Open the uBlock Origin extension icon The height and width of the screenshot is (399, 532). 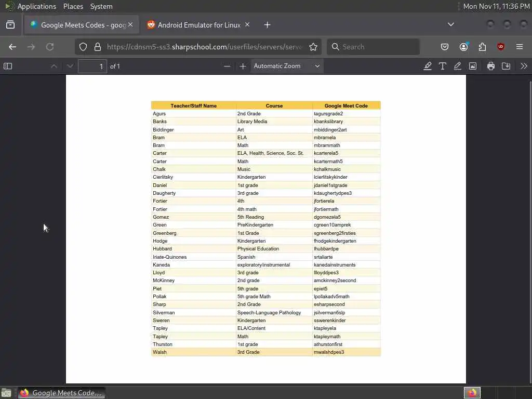click(x=500, y=47)
